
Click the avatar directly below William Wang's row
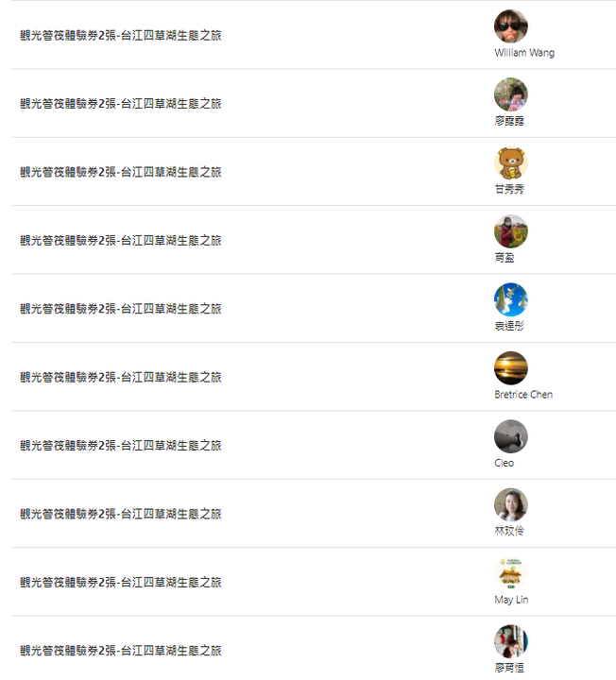click(510, 94)
